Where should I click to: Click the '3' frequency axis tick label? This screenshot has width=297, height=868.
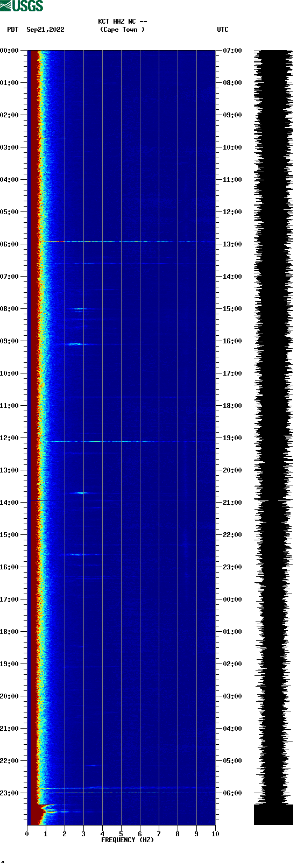coord(83,834)
